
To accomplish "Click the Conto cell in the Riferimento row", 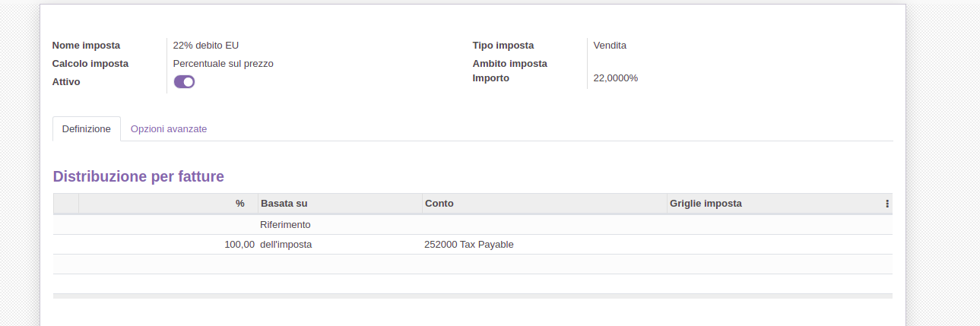I will click(544, 225).
